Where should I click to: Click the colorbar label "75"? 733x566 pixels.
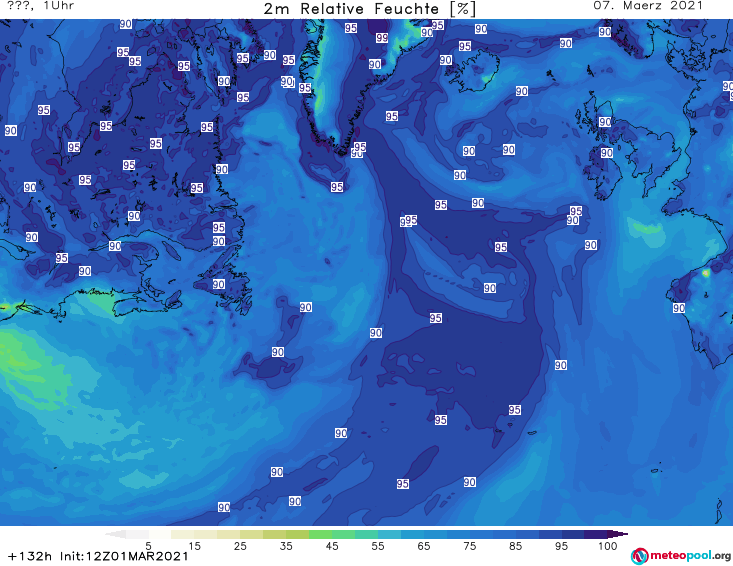(x=469, y=546)
